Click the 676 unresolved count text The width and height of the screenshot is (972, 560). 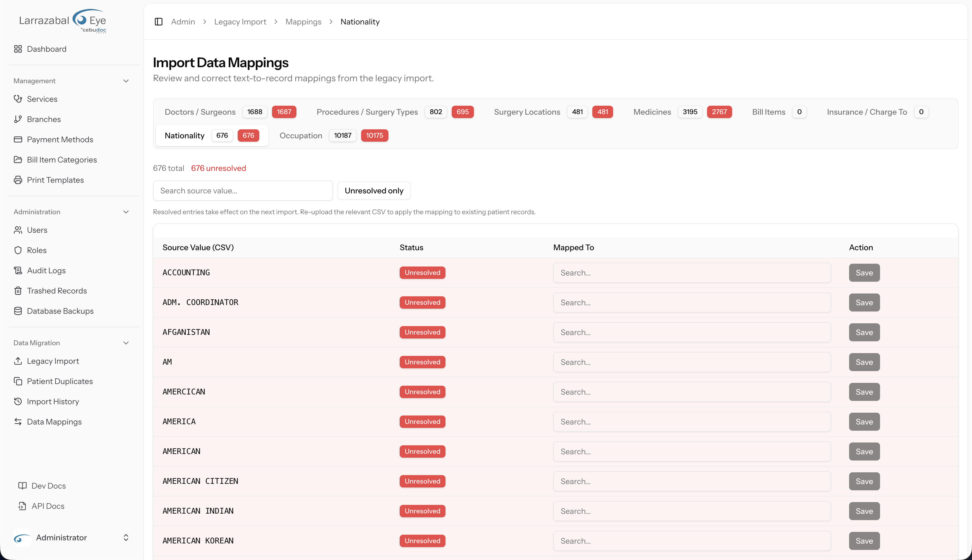pos(218,168)
